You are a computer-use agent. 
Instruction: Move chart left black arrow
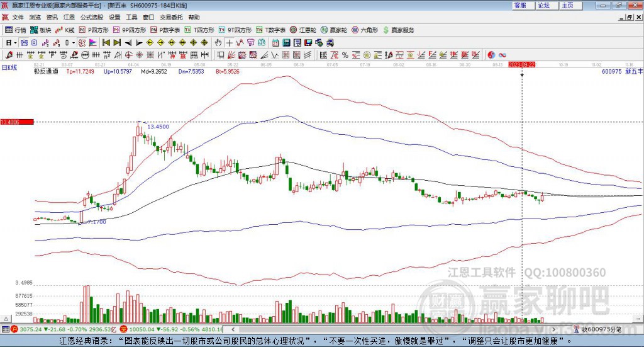[x=128, y=43]
